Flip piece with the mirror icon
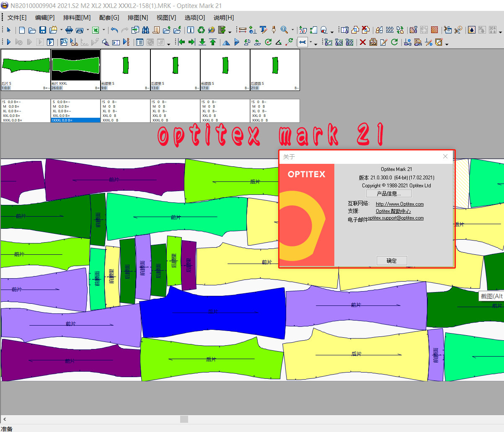 pos(226,42)
